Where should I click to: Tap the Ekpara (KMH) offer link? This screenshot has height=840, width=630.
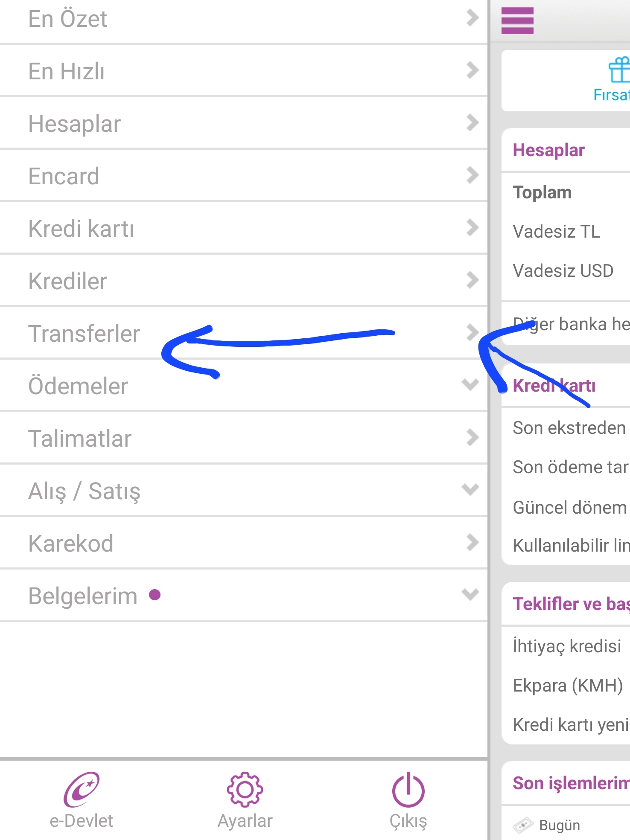click(x=568, y=685)
